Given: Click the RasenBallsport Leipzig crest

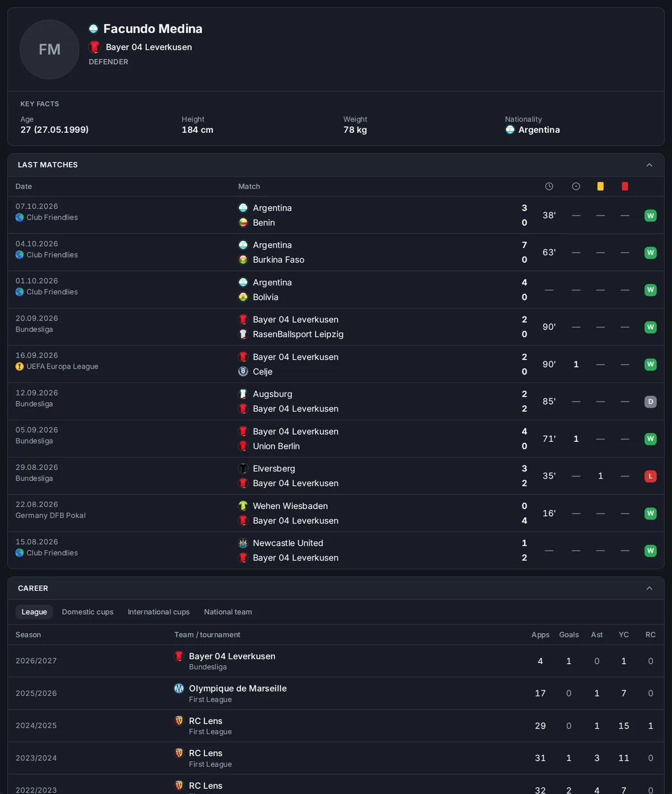Looking at the screenshot, I should click(243, 334).
